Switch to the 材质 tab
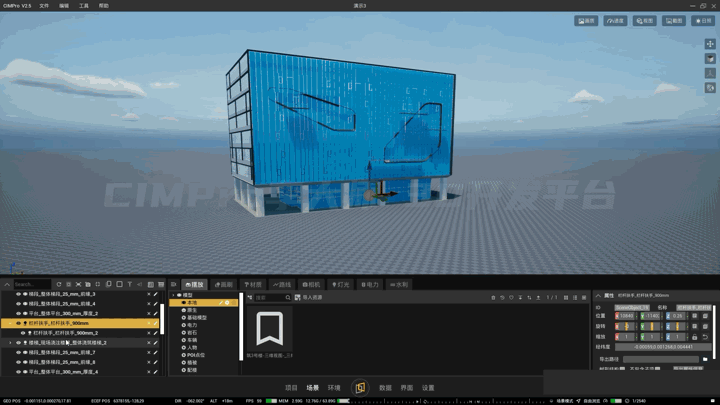This screenshot has width=720, height=405. (x=253, y=285)
